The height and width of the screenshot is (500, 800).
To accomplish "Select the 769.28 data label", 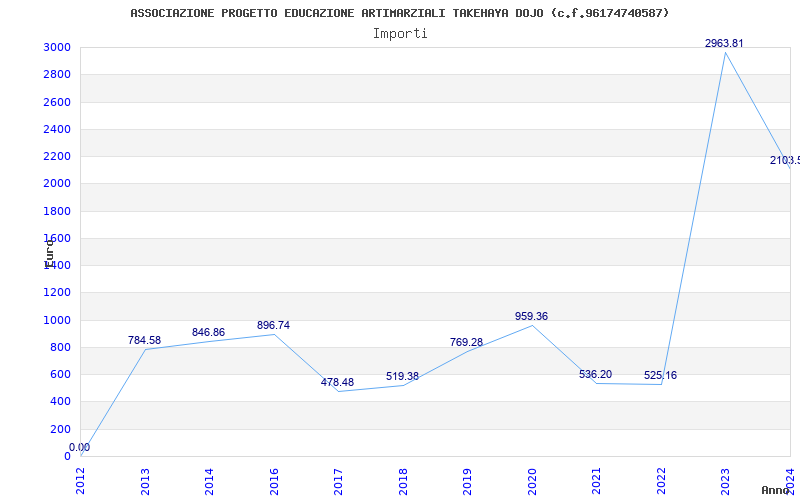I will (466, 343).
